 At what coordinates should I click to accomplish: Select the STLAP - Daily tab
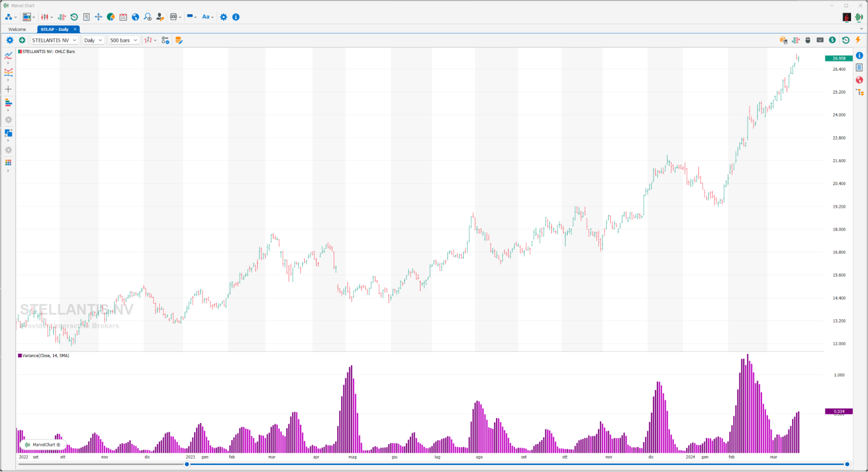pyautogui.click(x=55, y=29)
